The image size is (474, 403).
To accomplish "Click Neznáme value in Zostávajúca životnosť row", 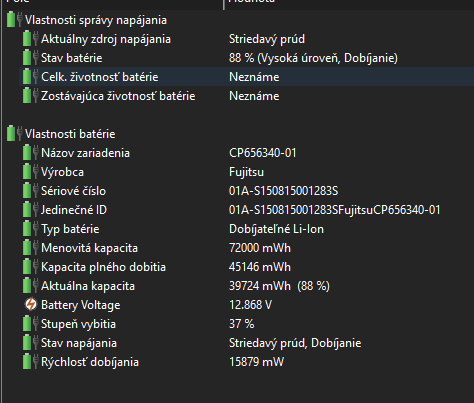I will pos(254,96).
